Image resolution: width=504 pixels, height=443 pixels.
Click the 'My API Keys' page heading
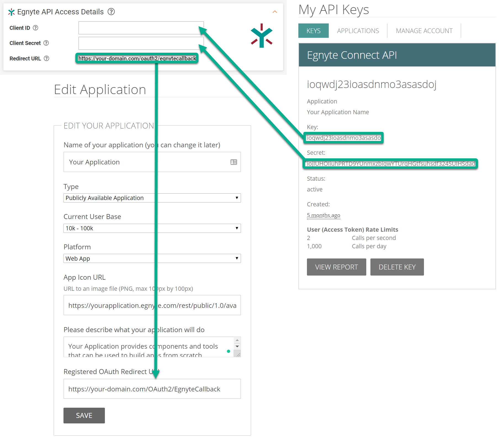pyautogui.click(x=334, y=10)
